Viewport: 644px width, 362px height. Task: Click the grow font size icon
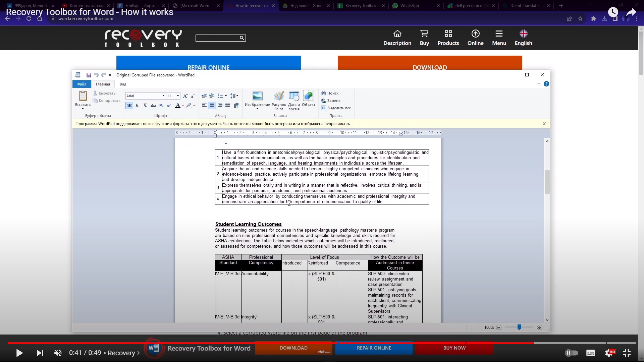[185, 96]
